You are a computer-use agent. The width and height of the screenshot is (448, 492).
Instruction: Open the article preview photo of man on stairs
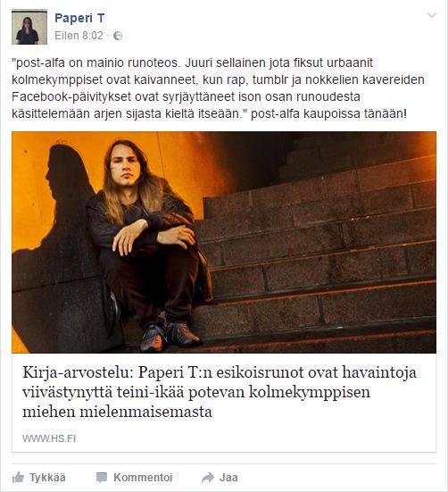224,242
